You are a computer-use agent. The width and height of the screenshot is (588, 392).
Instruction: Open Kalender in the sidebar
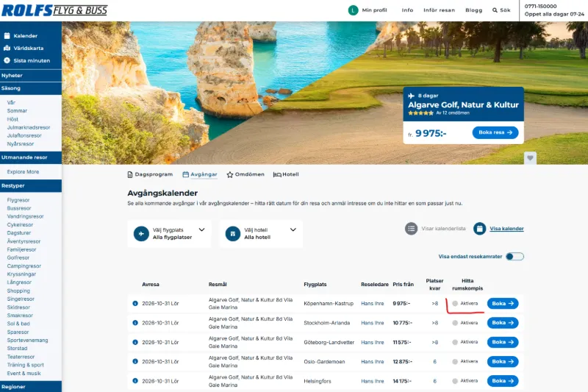25,36
